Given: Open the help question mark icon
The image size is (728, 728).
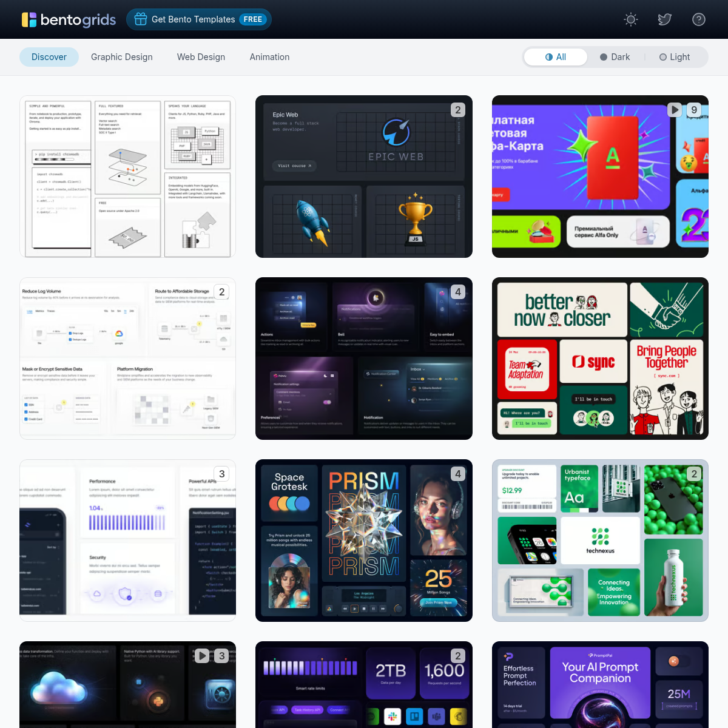Looking at the screenshot, I should pyautogui.click(x=699, y=19).
